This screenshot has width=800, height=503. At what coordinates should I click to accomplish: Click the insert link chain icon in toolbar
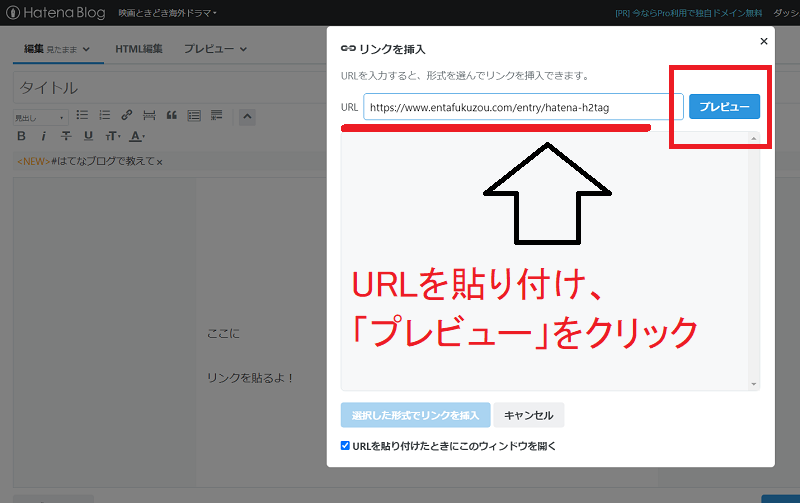coord(127,115)
